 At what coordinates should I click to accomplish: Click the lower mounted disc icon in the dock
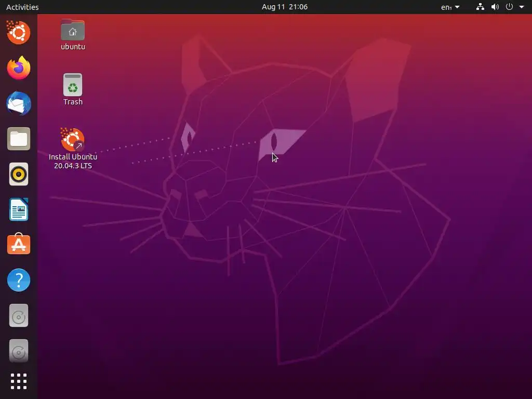19,351
